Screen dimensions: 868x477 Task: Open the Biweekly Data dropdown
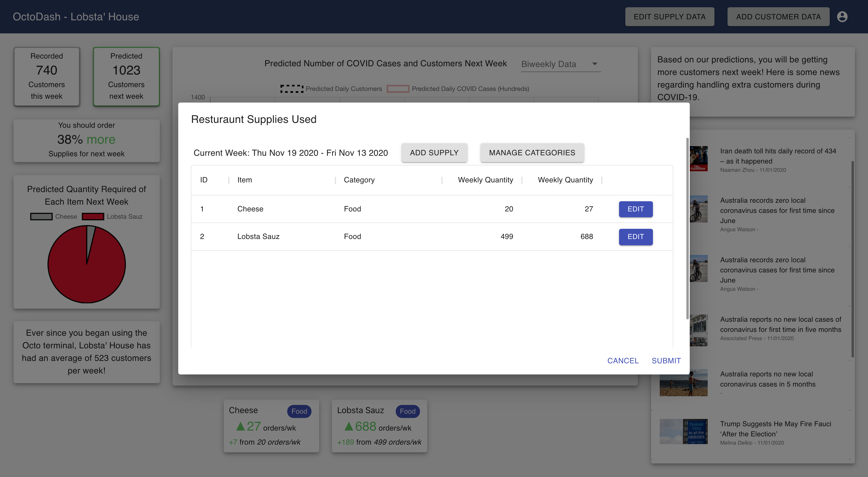click(x=560, y=64)
